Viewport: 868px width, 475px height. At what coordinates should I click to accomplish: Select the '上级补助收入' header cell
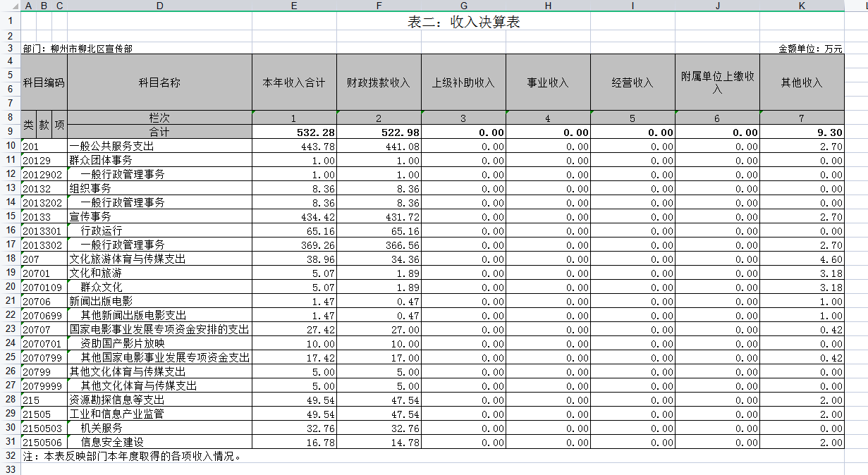463,82
